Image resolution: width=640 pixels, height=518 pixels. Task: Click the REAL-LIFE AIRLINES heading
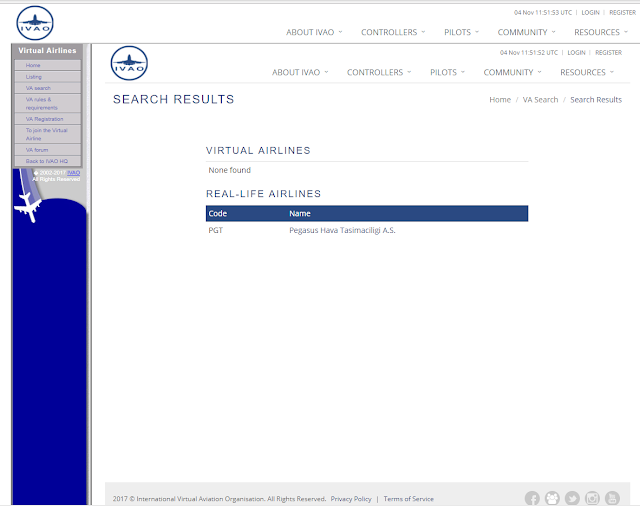tap(264, 193)
